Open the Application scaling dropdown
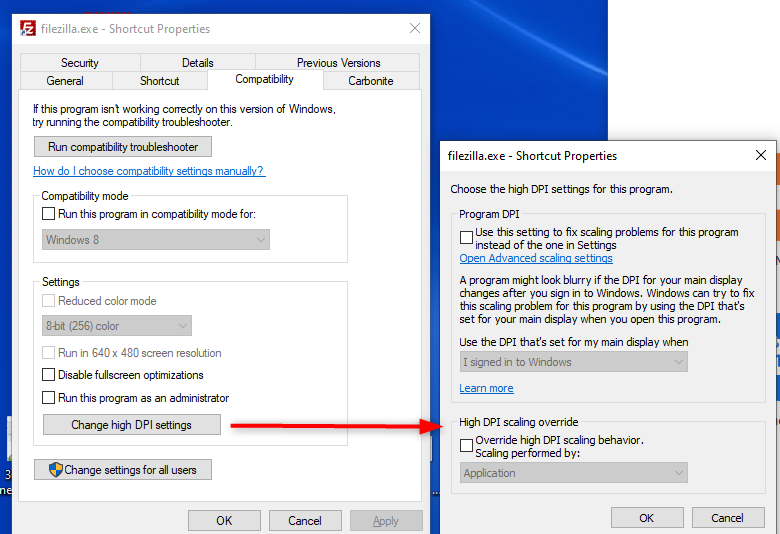The width and height of the screenshot is (780, 534). pyautogui.click(x=574, y=473)
